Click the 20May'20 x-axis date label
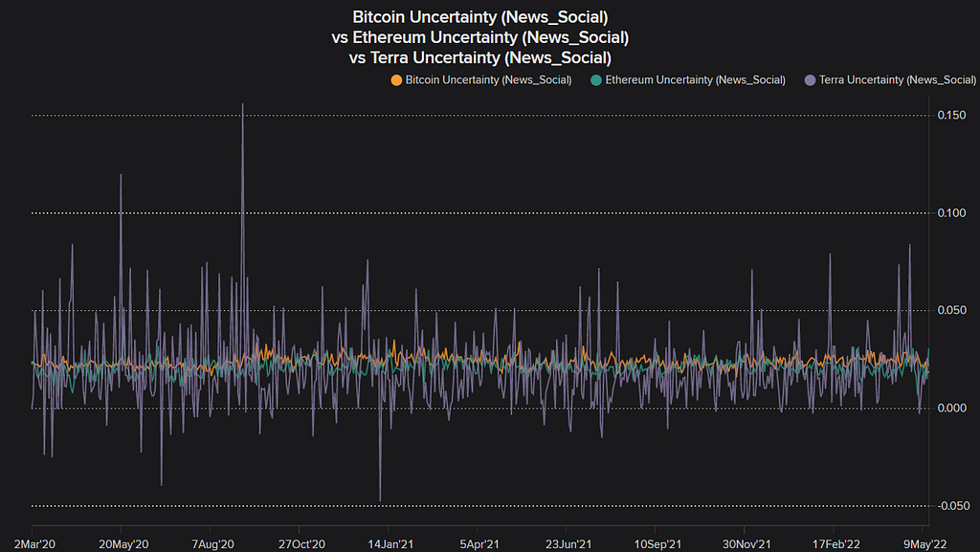980x552 pixels. pos(123,544)
